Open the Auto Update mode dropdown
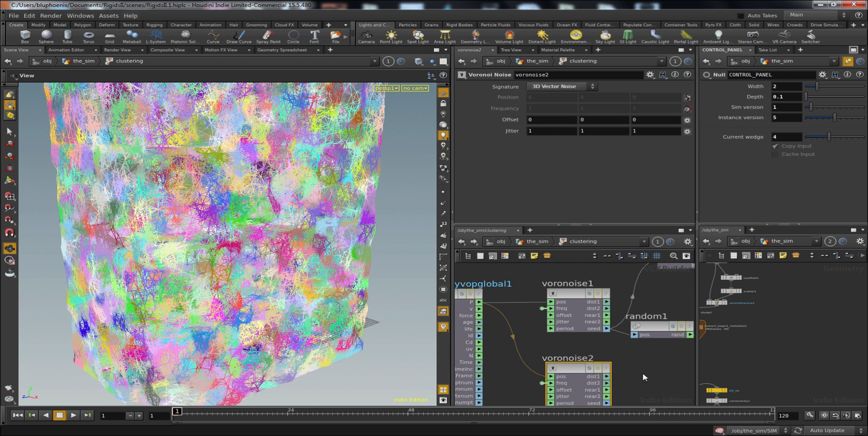This screenshot has height=436, width=868. pos(835,430)
